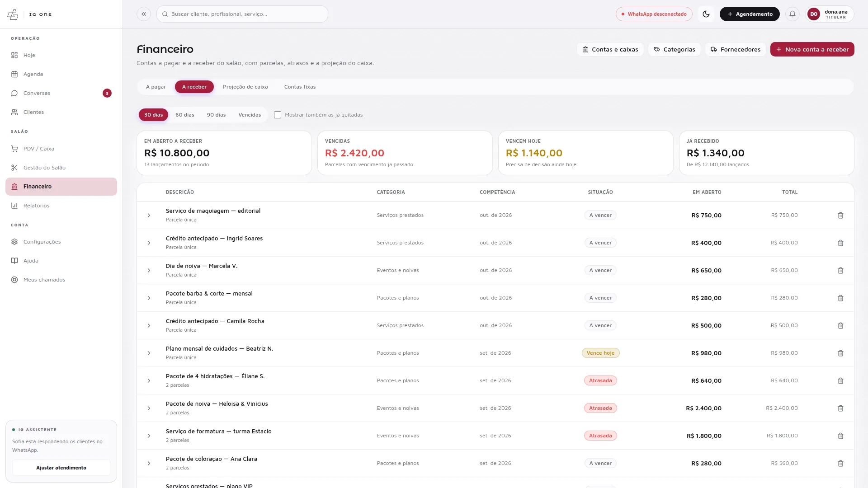Select the 30 dias period filter
Viewport: 868px width, 488px height.
coord(153,115)
